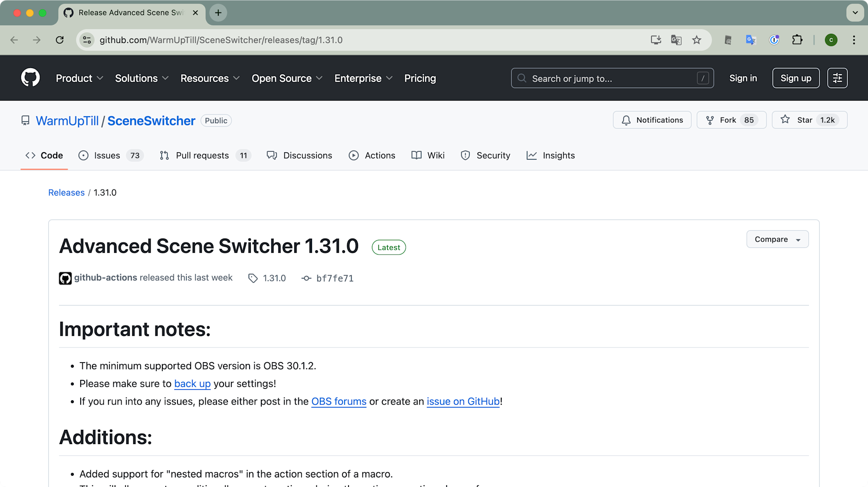The image size is (868, 487).
Task: Expand the Solutions menu
Action: pos(141,78)
